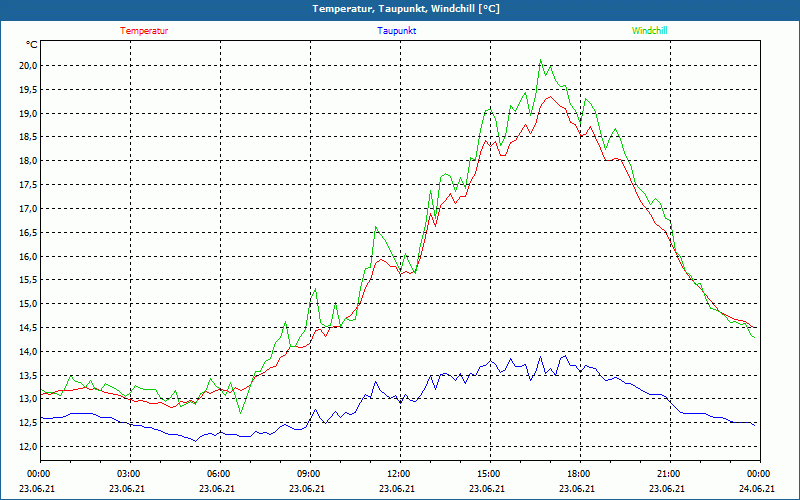This screenshot has width=800, height=500.
Task: Click the 18,0 y-axis value
Action: pos(29,161)
